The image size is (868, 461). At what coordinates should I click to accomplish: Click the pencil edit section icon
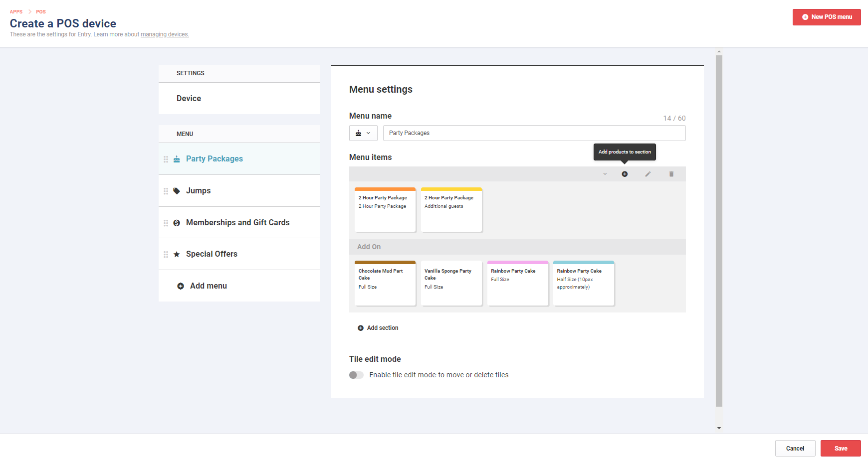click(648, 174)
